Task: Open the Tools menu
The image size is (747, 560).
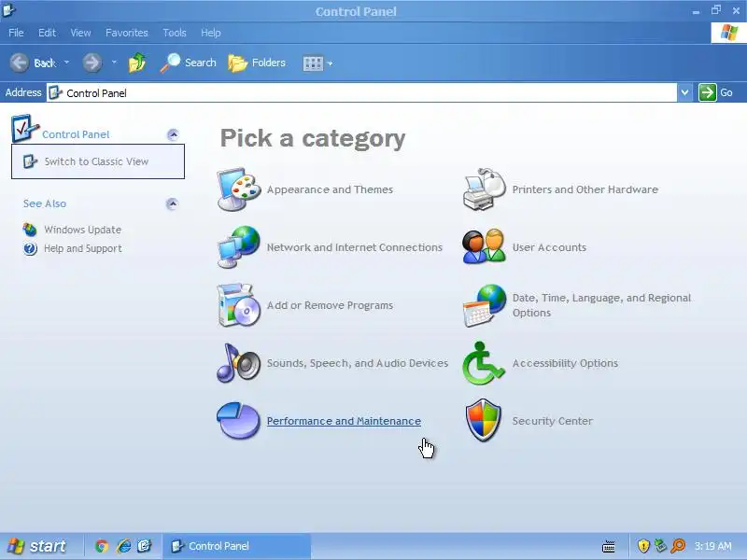Action: [x=175, y=33]
